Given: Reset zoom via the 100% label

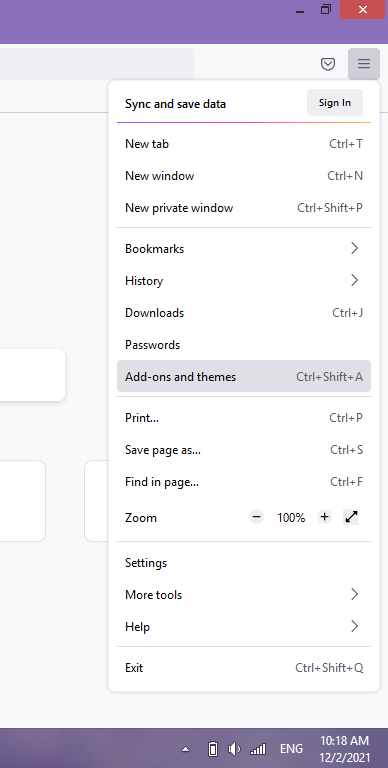Looking at the screenshot, I should tap(291, 518).
